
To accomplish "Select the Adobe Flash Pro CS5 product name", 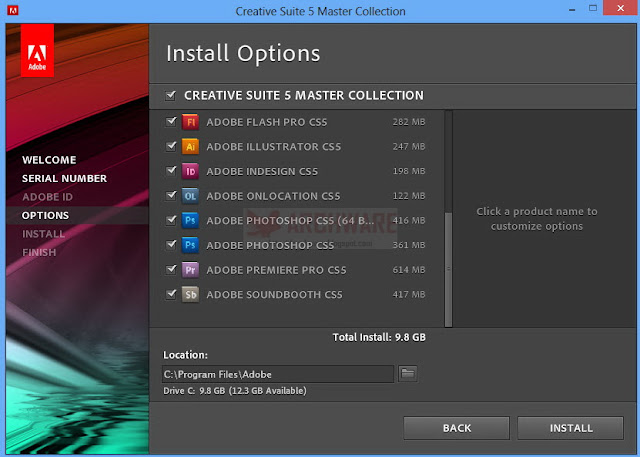I will [x=267, y=122].
